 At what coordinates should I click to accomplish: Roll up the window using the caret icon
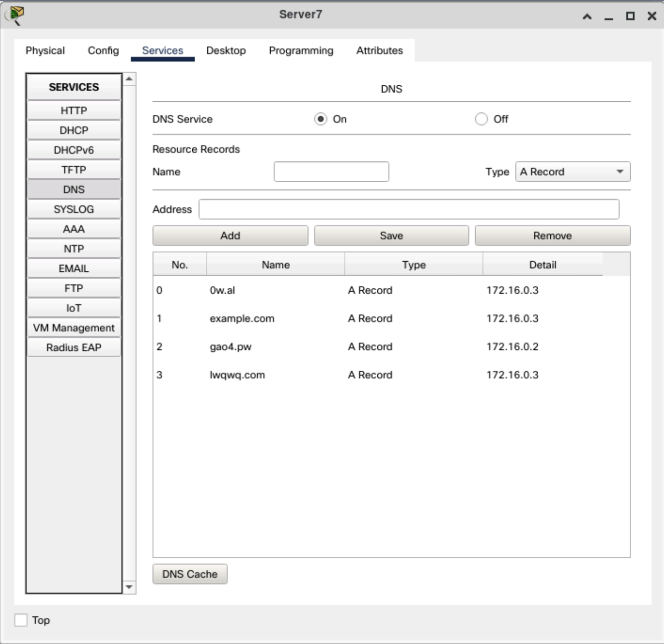[587, 16]
